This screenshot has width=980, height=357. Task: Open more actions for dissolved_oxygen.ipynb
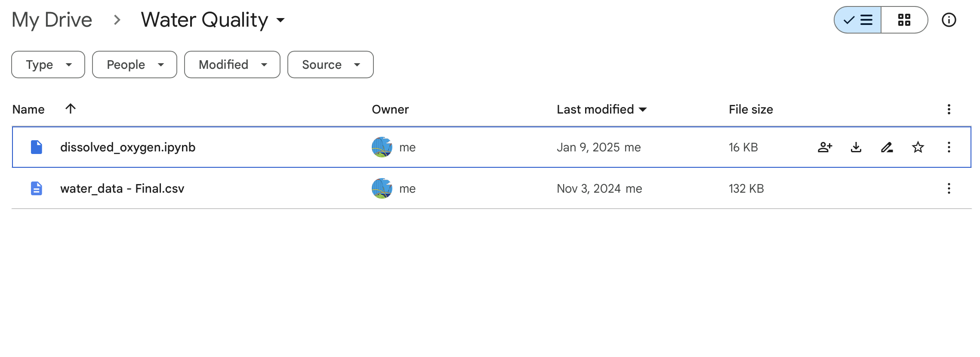[x=949, y=147]
